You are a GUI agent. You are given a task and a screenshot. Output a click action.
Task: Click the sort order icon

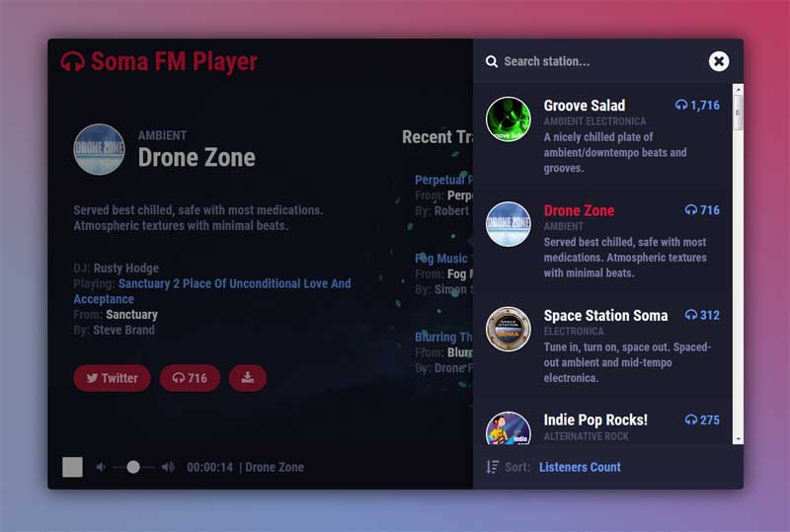click(492, 467)
